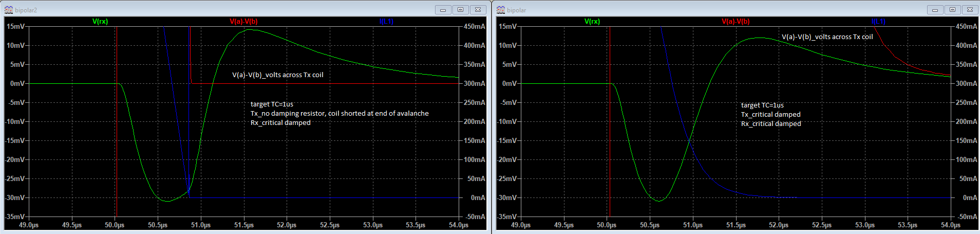Click the 'target TC=1us' annotation in bipolar2
Viewport: 980px width, 234px height.
(272, 104)
